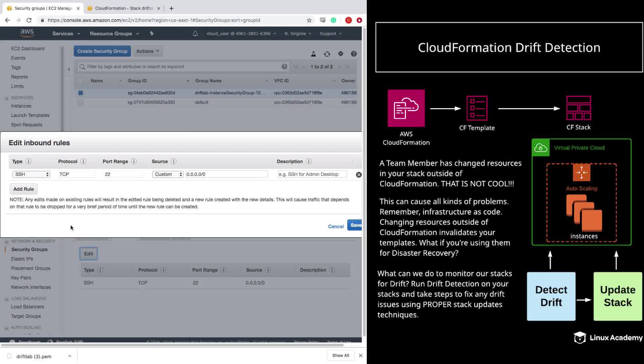Click the Create Security Group button

(x=102, y=51)
